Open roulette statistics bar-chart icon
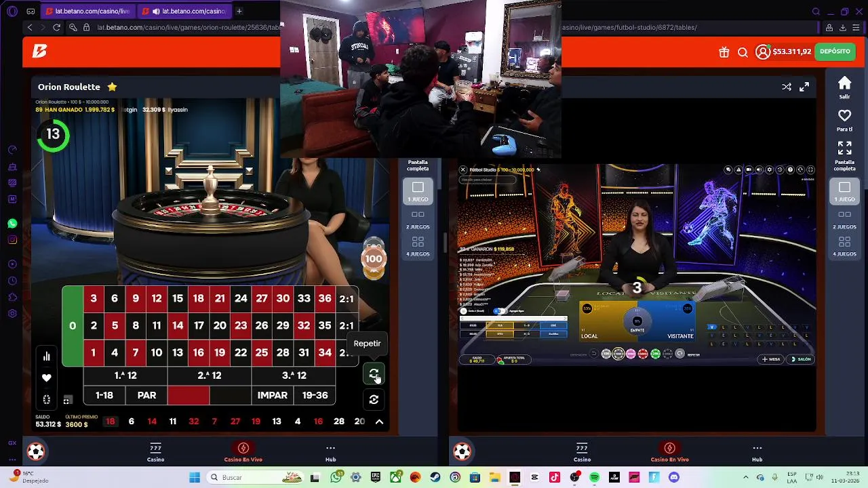Viewport: 868px width, 488px height. 47,356
